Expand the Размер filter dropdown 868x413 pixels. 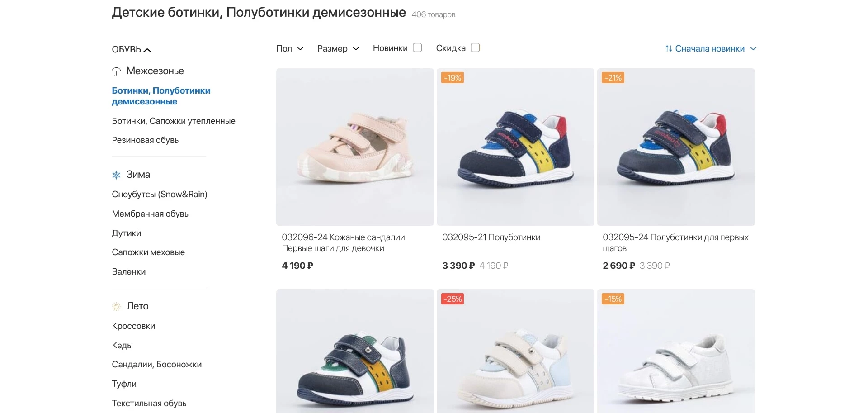pyautogui.click(x=338, y=48)
